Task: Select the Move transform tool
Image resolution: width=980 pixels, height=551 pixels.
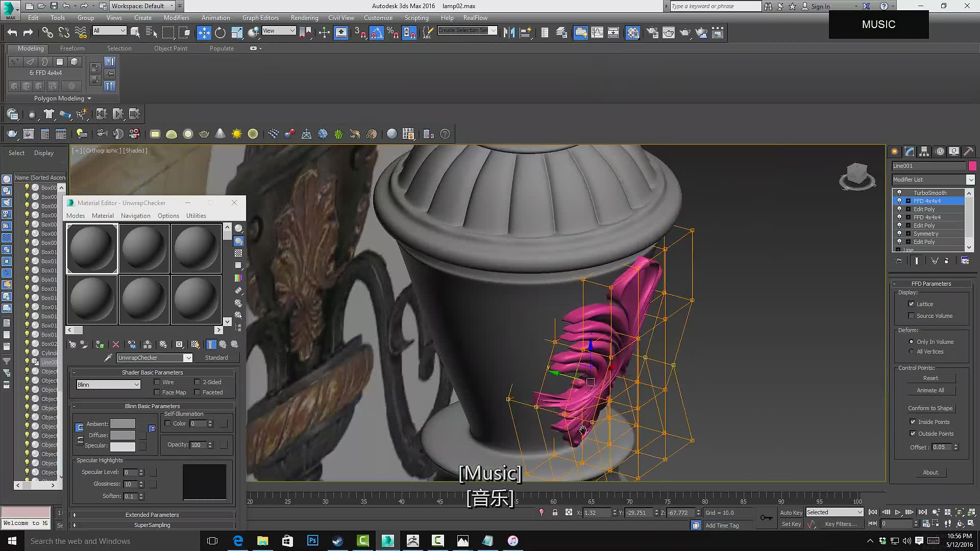Action: [x=204, y=33]
